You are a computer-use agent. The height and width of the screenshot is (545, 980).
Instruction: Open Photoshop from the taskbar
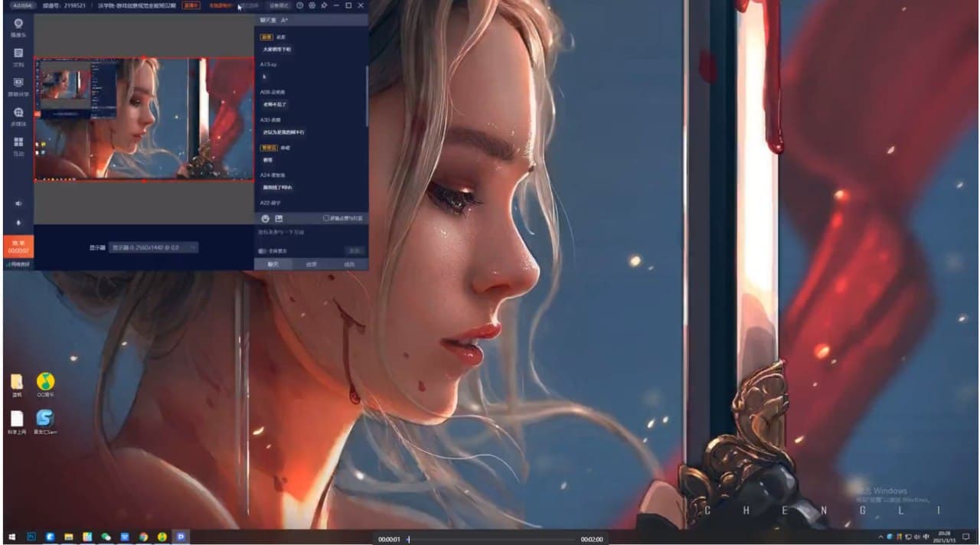[x=32, y=537]
